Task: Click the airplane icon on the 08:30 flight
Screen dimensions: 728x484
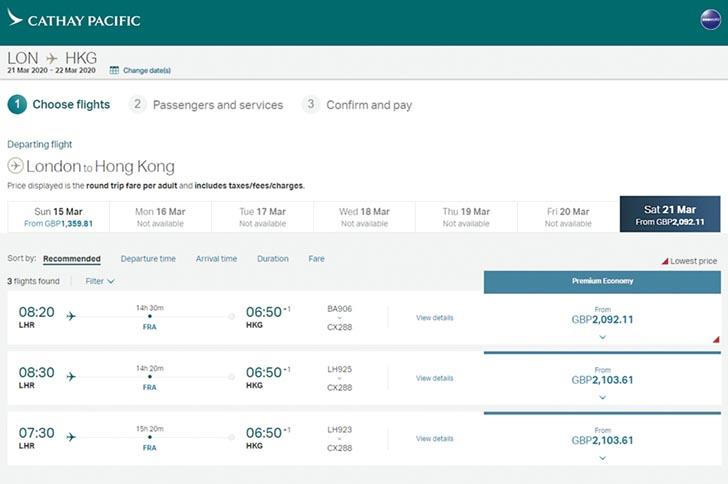Action: coord(71,377)
